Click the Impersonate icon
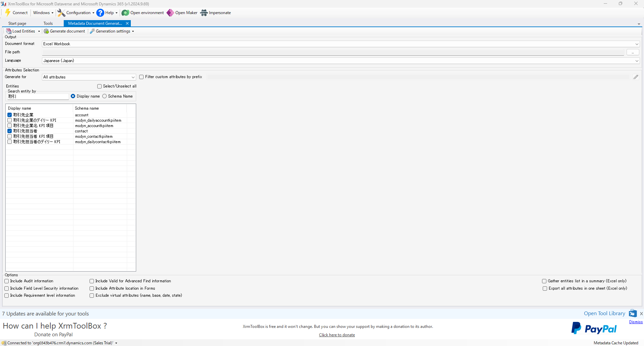The height and width of the screenshot is (346, 644). pyautogui.click(x=204, y=13)
